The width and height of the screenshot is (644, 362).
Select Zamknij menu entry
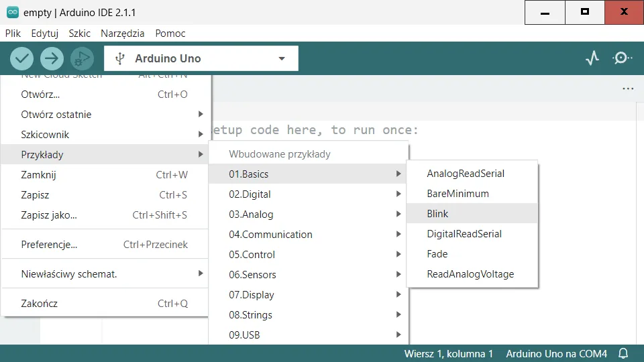point(105,175)
